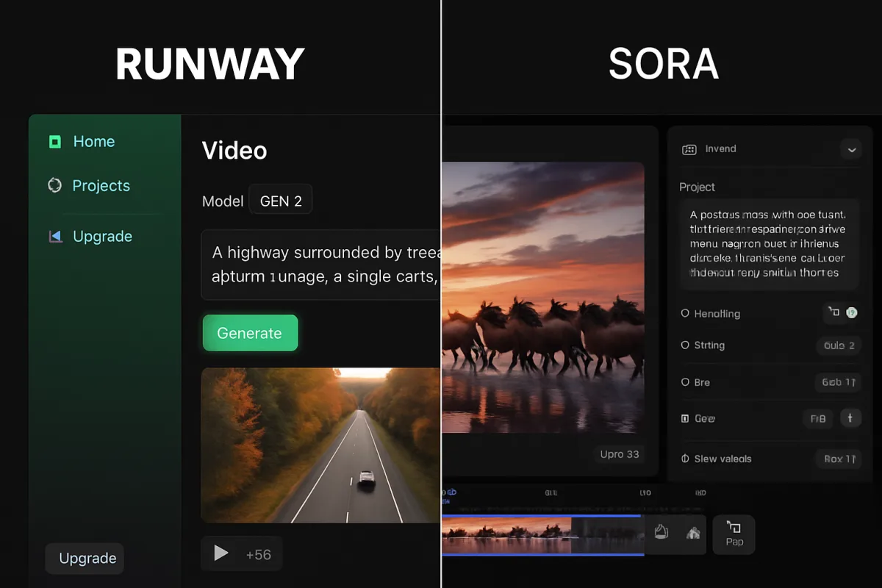Open the Bre value pill
The width and height of the screenshot is (882, 588).
pos(838,382)
